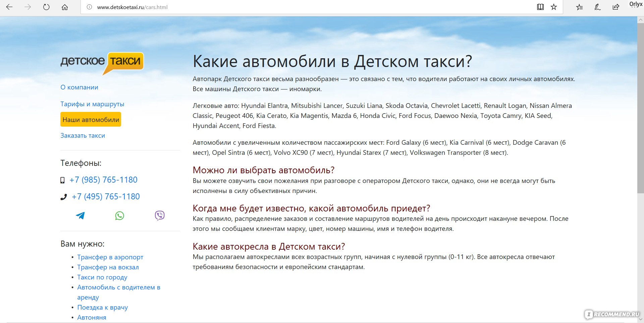This screenshot has width=644, height=323.
Task: Click the Телефоны: heading
Action: 81,163
